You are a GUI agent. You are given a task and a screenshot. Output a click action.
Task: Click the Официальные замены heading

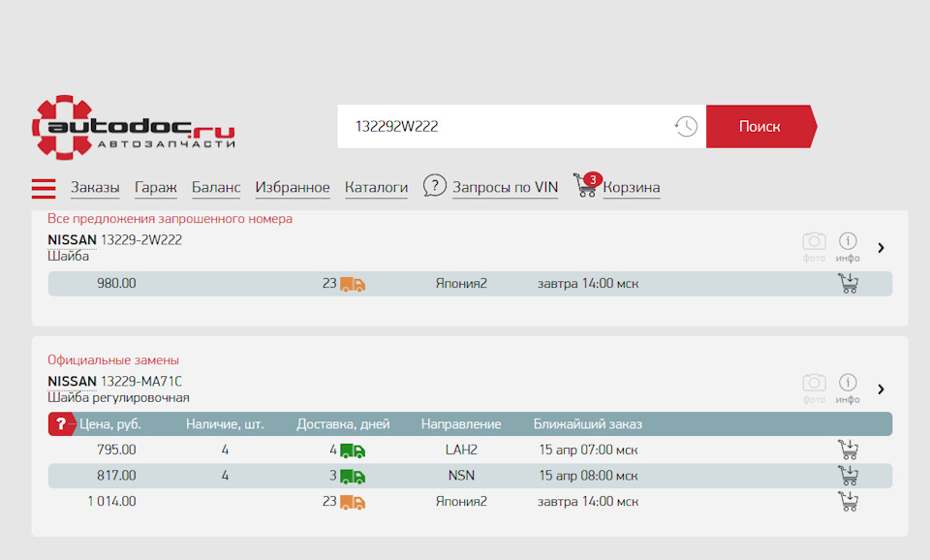pyautogui.click(x=113, y=360)
